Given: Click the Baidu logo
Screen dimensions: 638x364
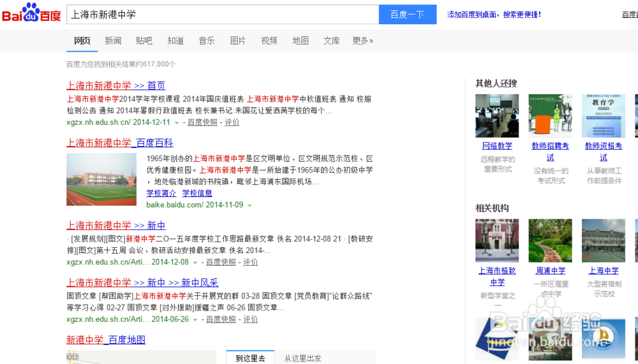Looking at the screenshot, I should coord(31,13).
